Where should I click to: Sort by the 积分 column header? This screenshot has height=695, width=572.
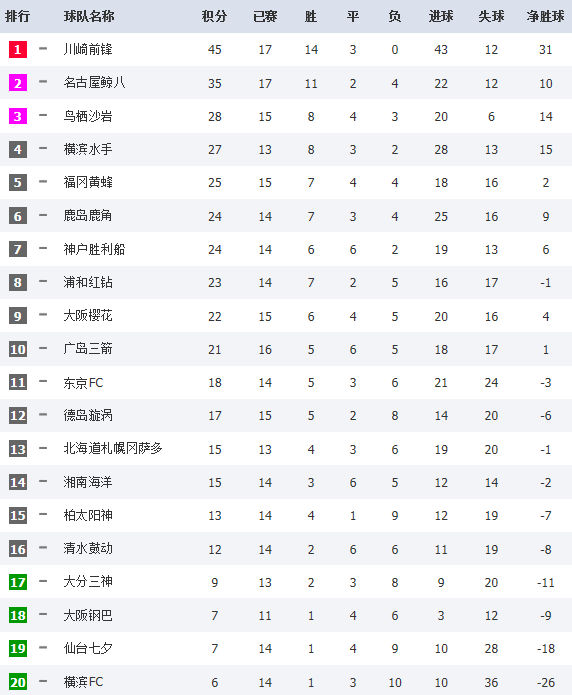[x=214, y=16]
